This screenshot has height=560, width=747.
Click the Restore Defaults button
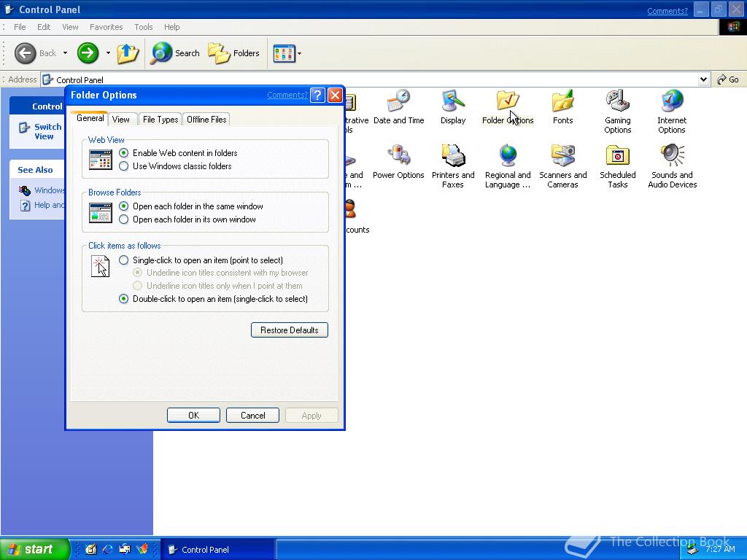pos(290,330)
